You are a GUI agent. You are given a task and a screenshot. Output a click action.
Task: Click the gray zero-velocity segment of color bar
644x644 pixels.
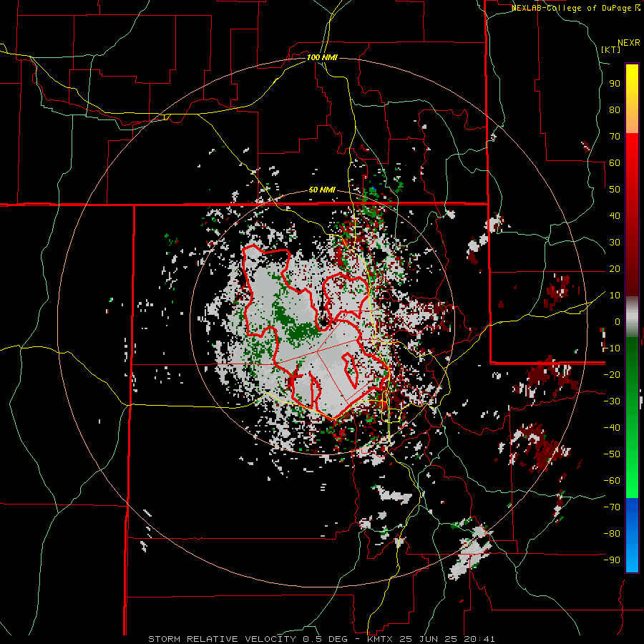632,317
